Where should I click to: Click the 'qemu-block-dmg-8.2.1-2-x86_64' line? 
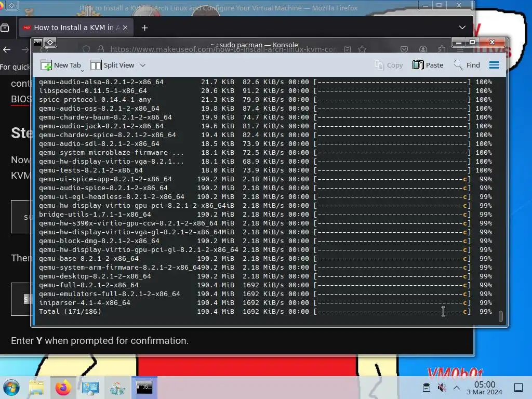(x=265, y=241)
